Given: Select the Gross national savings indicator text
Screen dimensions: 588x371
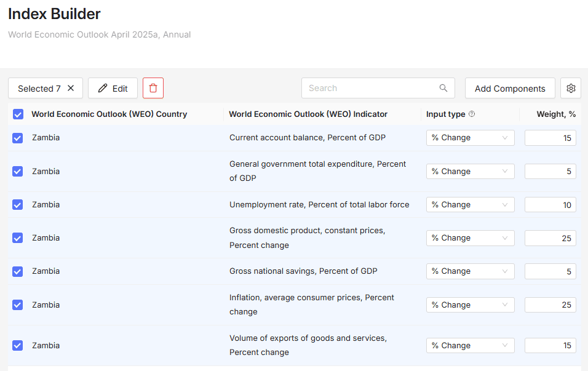Looking at the screenshot, I should (x=303, y=271).
